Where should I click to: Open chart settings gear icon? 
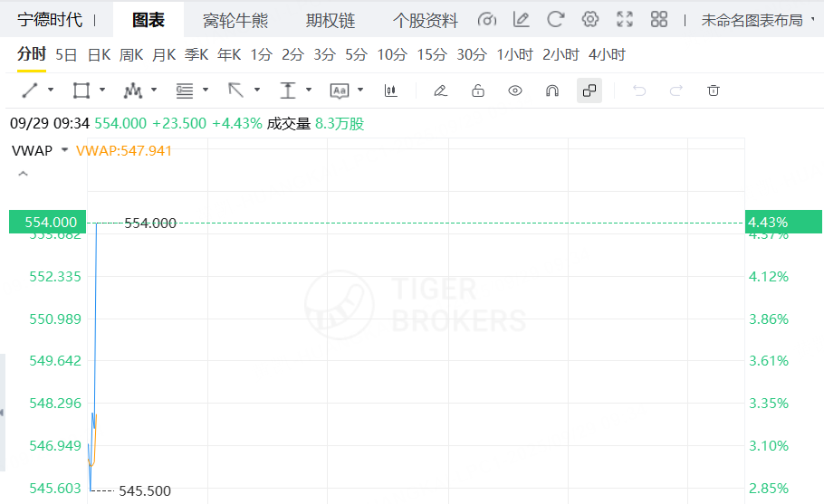(590, 20)
